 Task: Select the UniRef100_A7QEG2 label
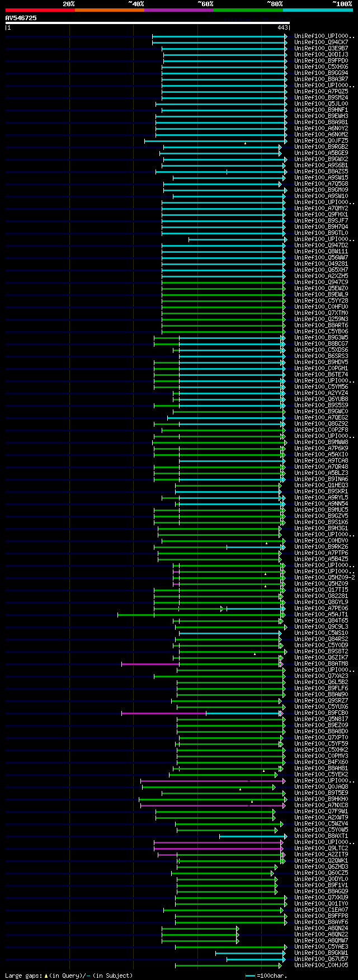click(321, 417)
